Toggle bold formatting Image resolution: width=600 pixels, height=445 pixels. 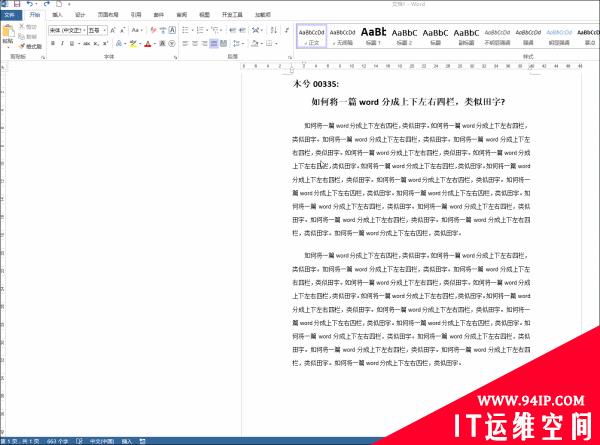[53, 44]
